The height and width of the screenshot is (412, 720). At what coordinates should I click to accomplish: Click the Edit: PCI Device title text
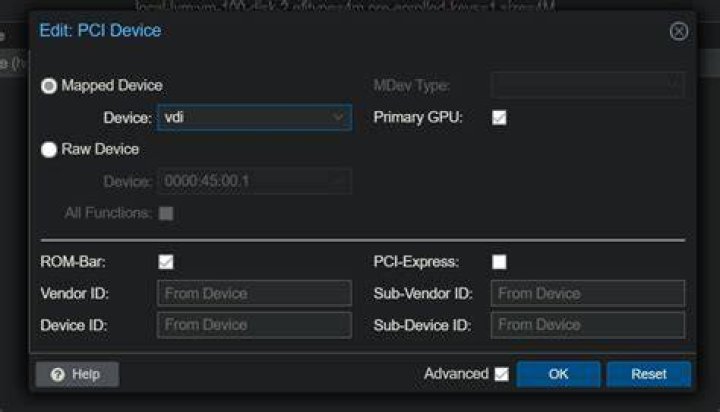[100, 30]
